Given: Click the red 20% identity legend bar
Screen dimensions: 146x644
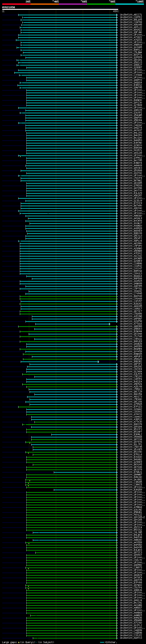Looking at the screenshot, I should 16,4.
